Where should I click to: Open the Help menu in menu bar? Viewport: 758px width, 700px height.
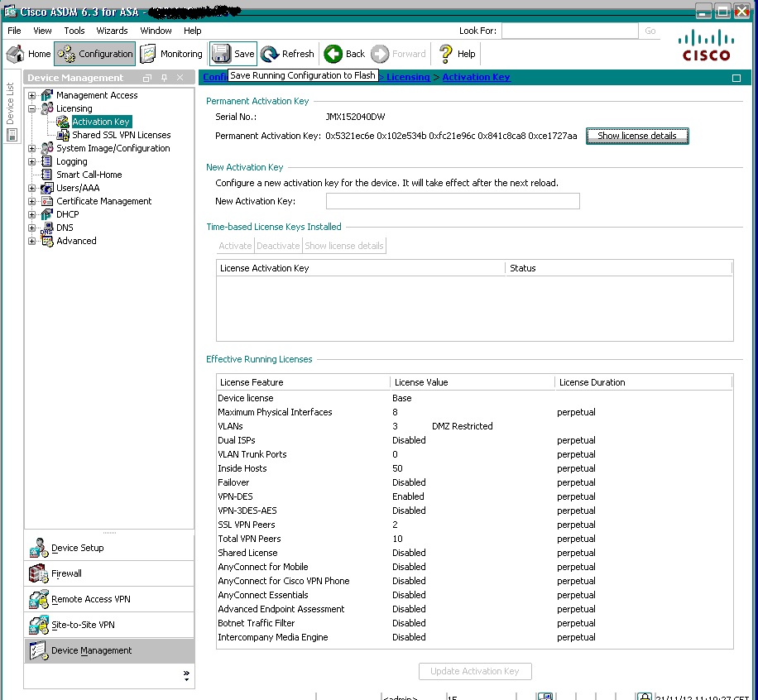click(x=193, y=31)
